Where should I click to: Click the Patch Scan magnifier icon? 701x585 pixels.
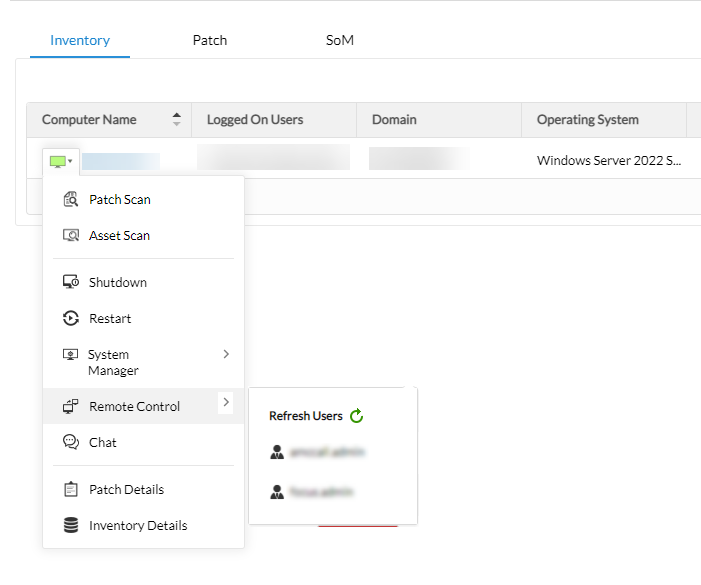[71, 199]
